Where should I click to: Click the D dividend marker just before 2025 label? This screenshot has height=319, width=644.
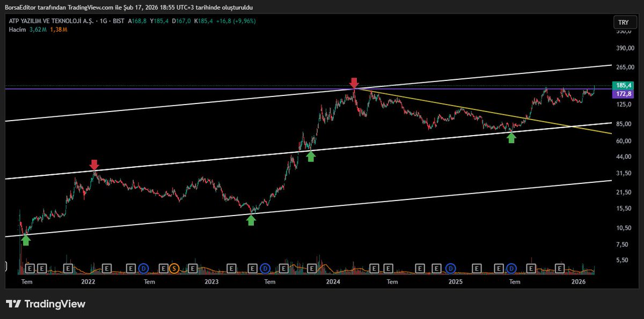(x=451, y=268)
